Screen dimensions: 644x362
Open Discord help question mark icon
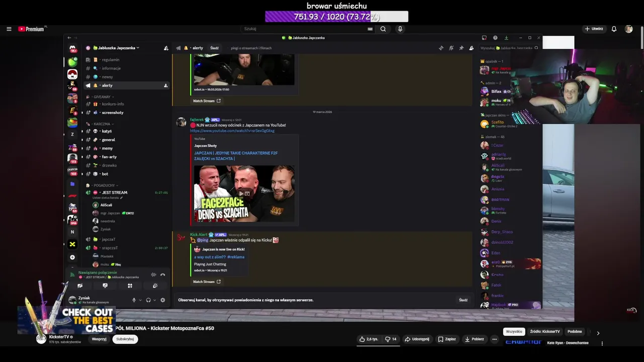[495, 38]
